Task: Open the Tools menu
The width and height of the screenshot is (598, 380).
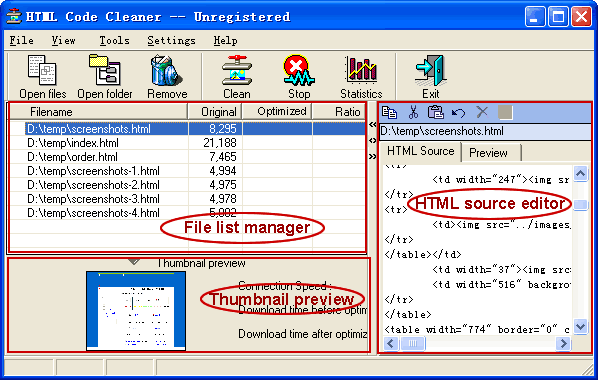Action: coord(114,40)
